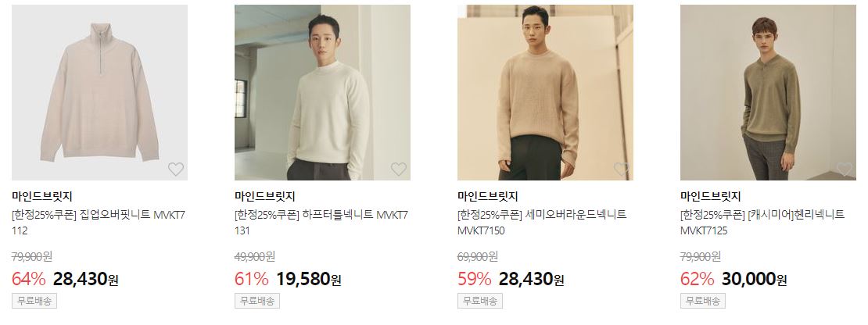
Task: Open the white half-turtleneck model photo
Action: coord(323,93)
